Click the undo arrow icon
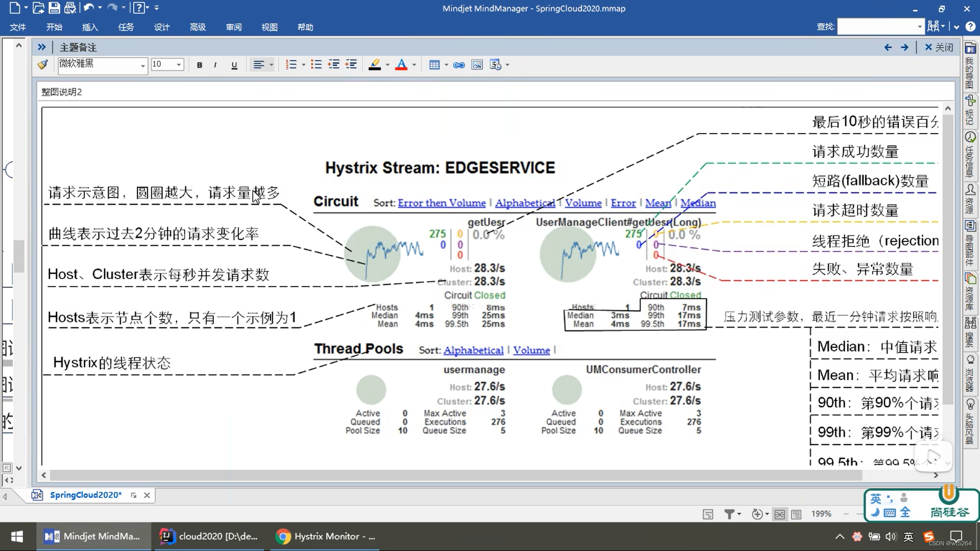Viewport: 980px width, 551px height. click(89, 8)
